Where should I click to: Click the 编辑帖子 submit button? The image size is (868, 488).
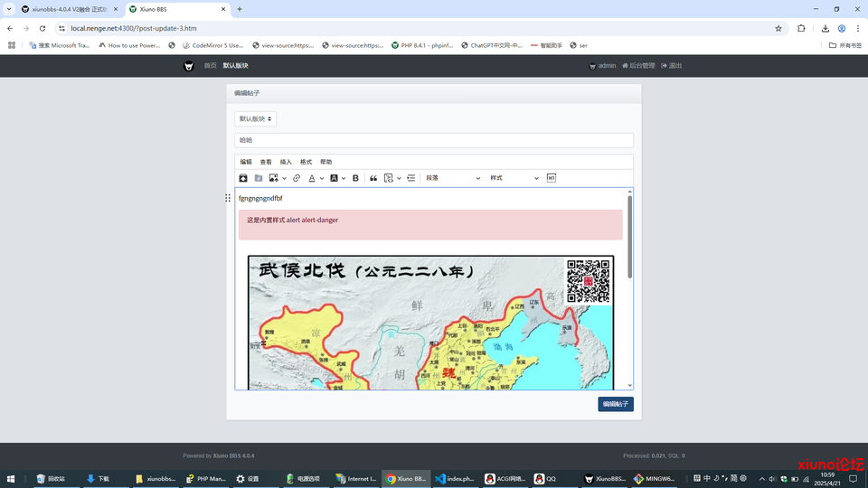[x=616, y=404]
